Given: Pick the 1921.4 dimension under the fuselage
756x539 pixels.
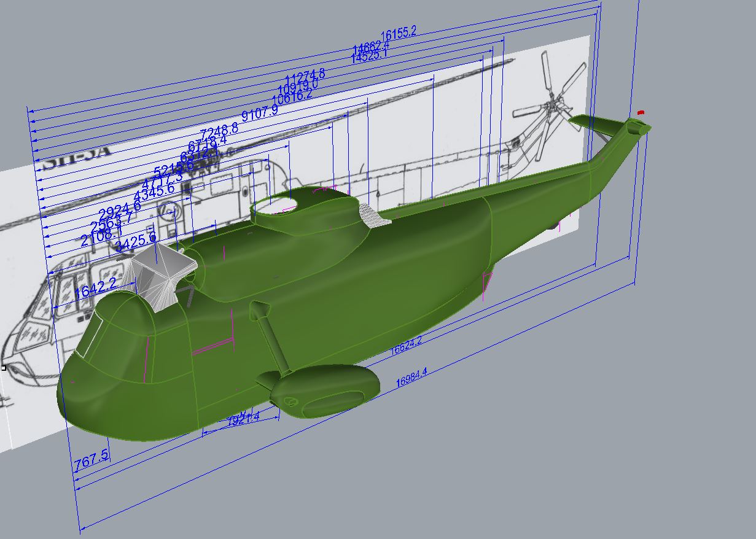Looking at the screenshot, I should click(x=244, y=419).
